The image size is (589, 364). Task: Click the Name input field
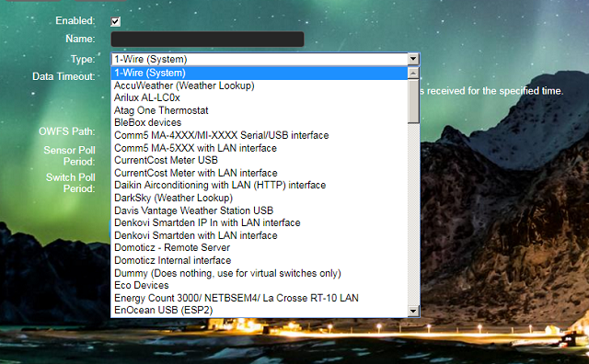tap(207, 39)
